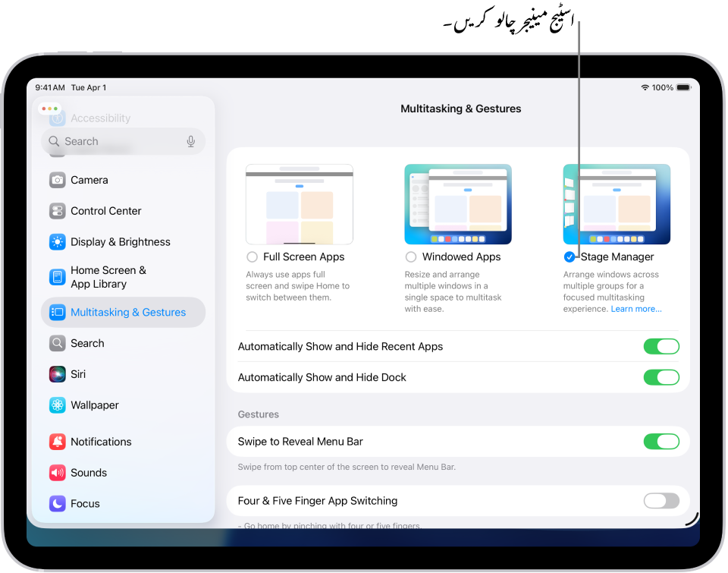Tap Windowed Apps label text
728x573 pixels.
point(461,257)
